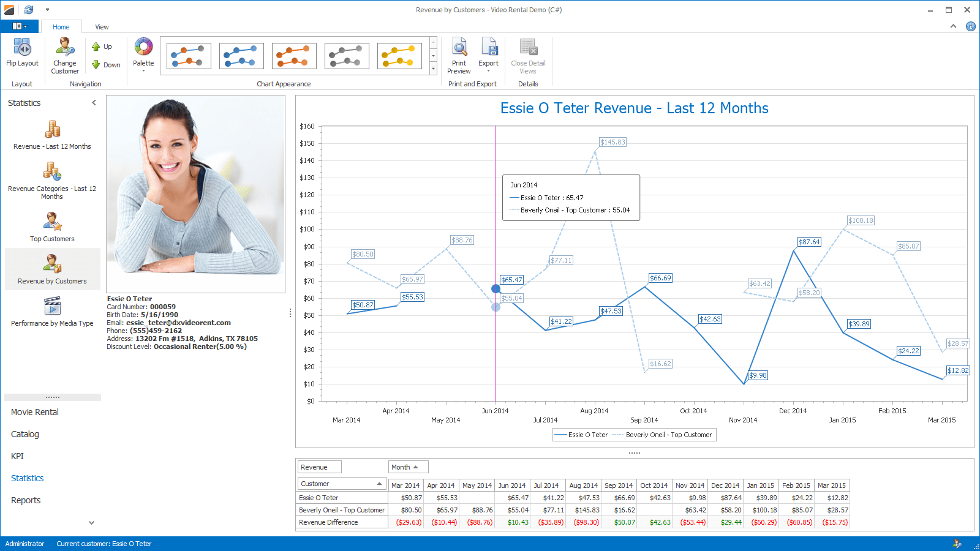Select Revenue by Customers item
Screen dimensions: 980x551
(x=52, y=269)
